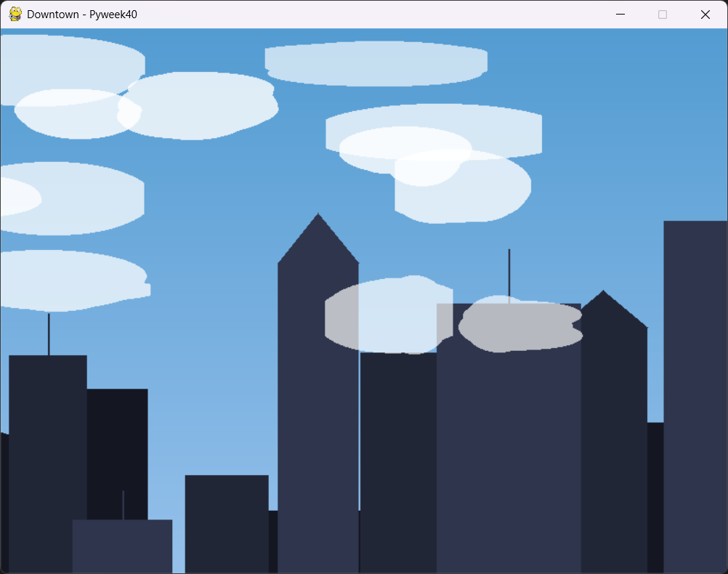Close the Downtown Pyweek40 window
Viewport: 728px width, 574px height.
click(705, 15)
